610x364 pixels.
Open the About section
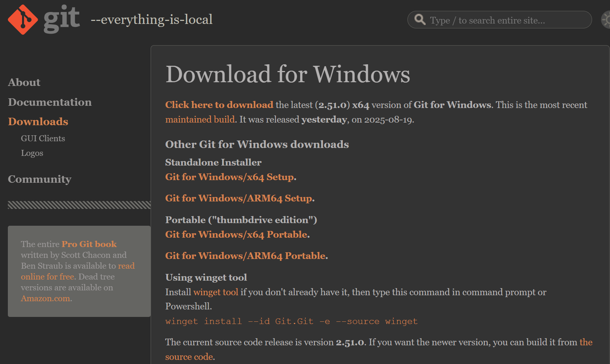pos(24,82)
